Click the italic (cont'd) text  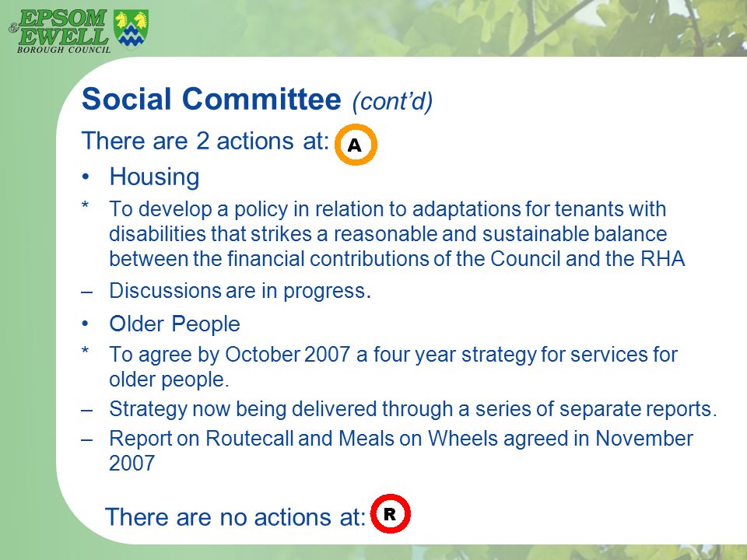pyautogui.click(x=392, y=101)
